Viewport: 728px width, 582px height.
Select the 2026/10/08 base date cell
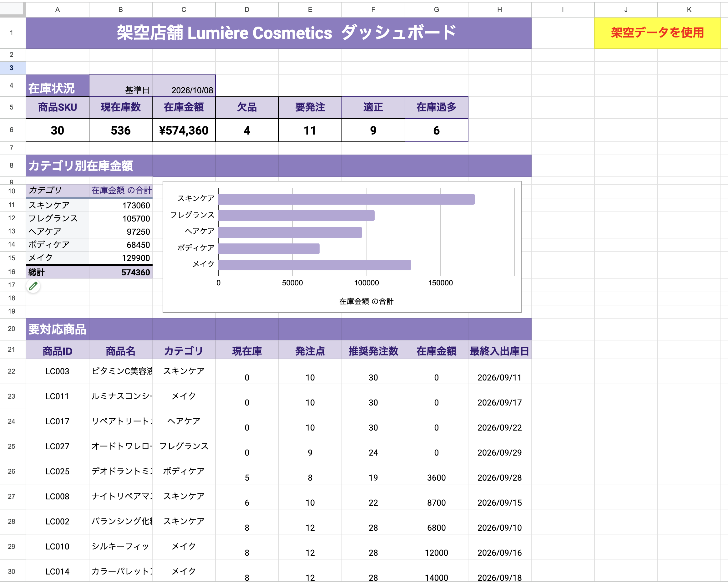click(x=184, y=86)
